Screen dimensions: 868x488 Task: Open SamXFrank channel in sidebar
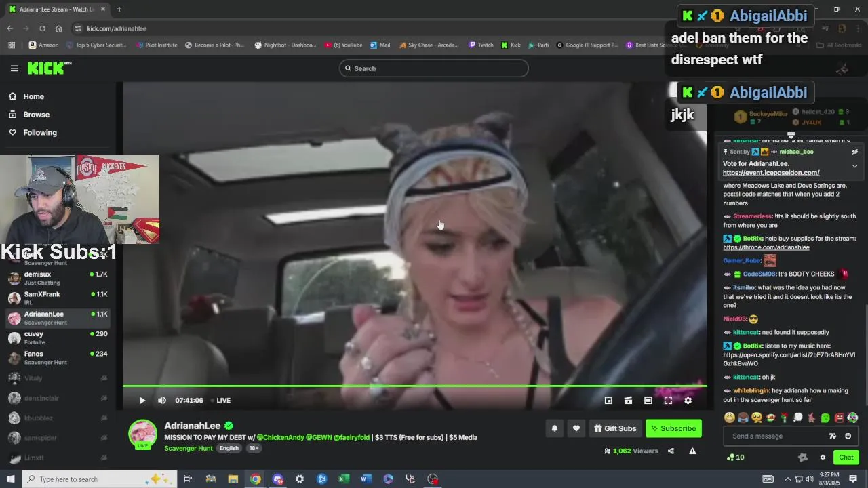coord(58,298)
